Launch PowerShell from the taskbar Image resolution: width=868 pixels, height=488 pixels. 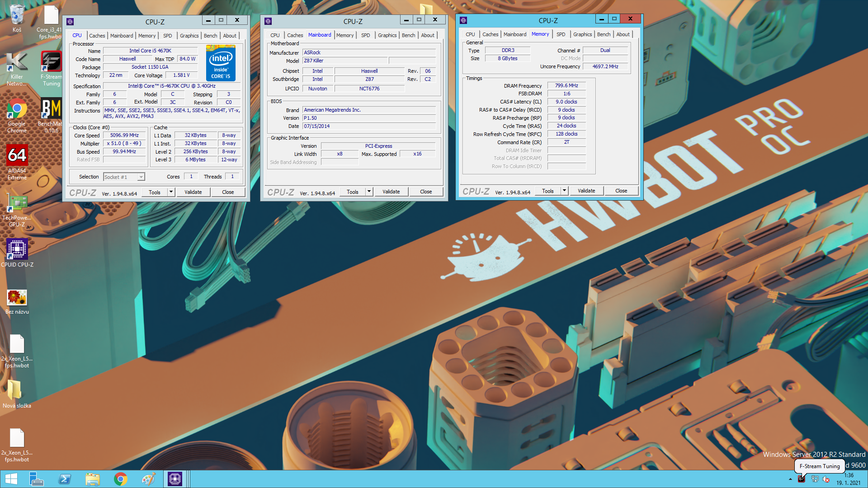[65, 479]
